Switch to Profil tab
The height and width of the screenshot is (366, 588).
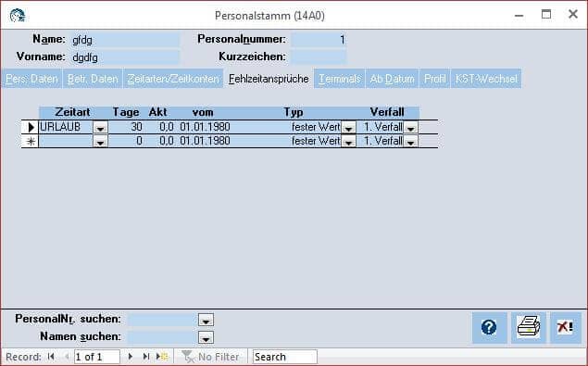434,79
